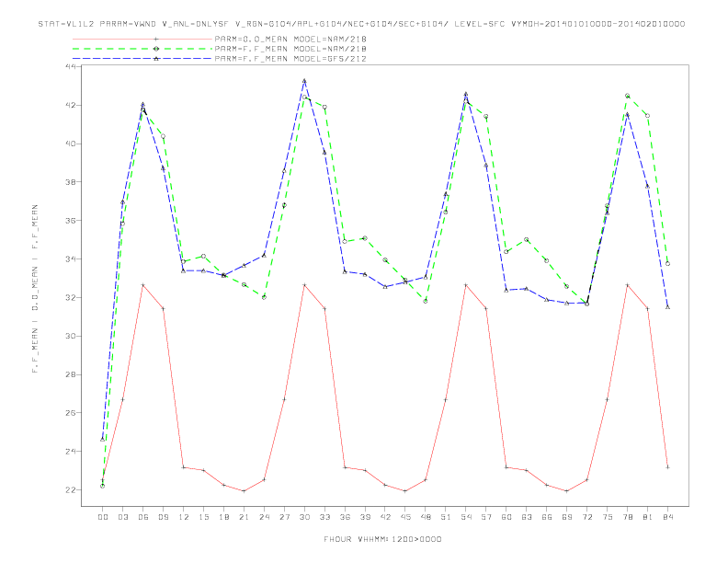Click the blue dashed line sample in legend
This screenshot has height=563, width=728.
142,59
